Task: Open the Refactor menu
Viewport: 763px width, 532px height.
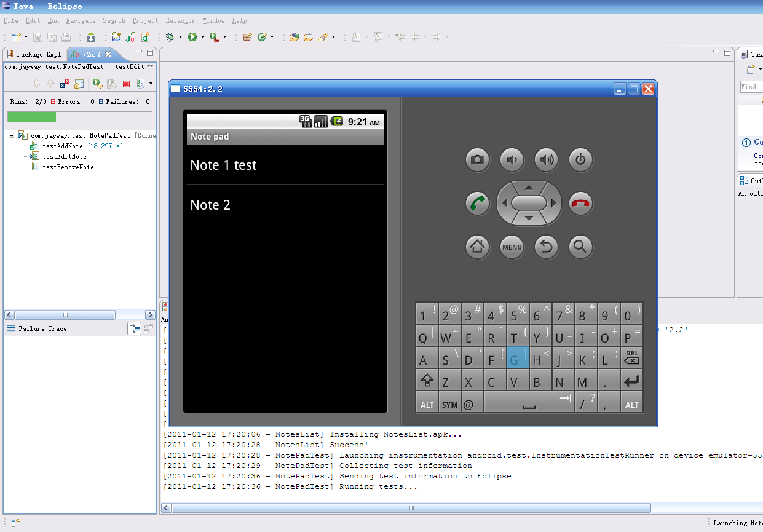Action: click(x=180, y=20)
